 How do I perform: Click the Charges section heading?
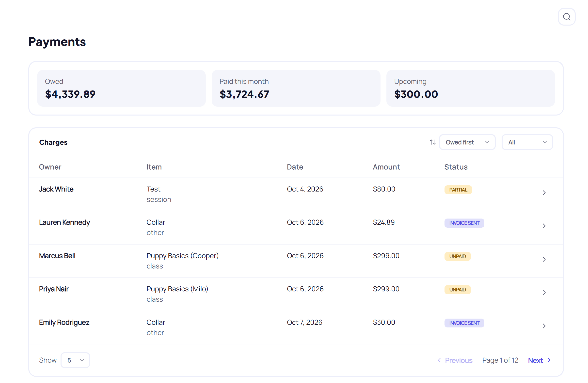coord(53,142)
